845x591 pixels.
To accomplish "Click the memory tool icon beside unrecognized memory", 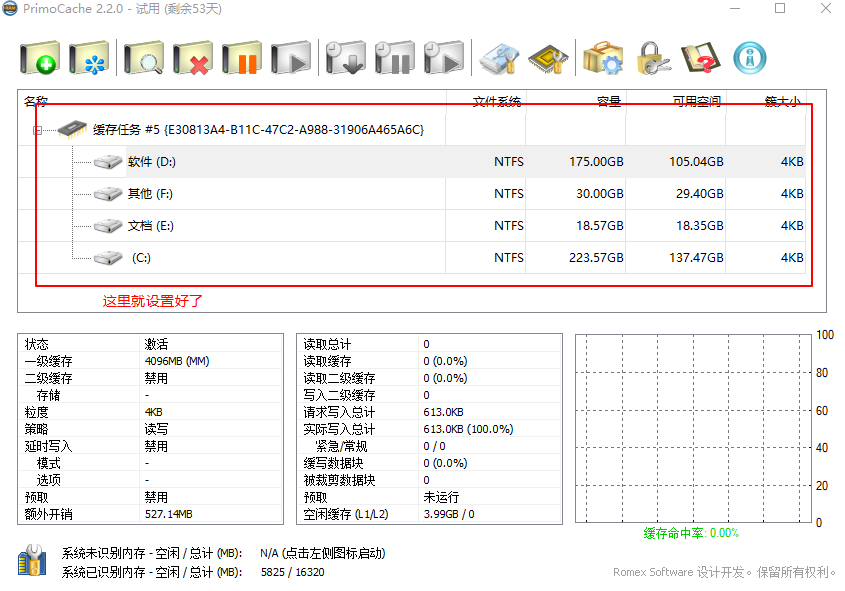I will tap(32, 560).
